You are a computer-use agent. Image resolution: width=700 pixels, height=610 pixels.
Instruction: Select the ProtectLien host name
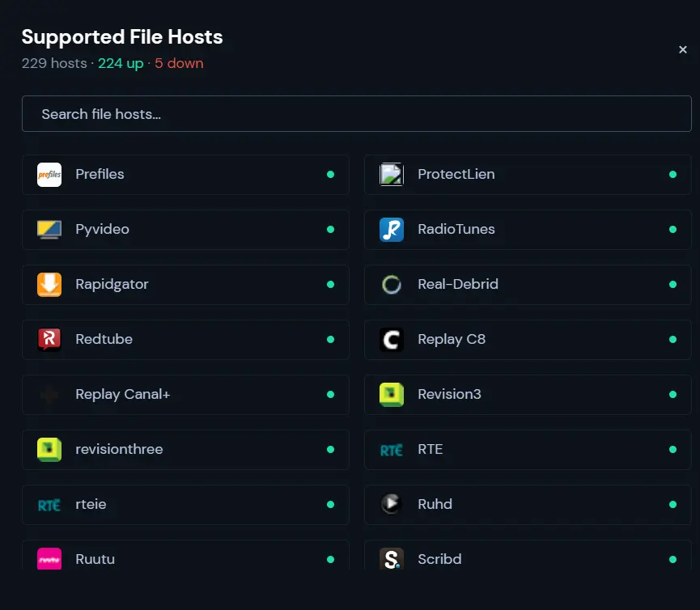point(456,174)
